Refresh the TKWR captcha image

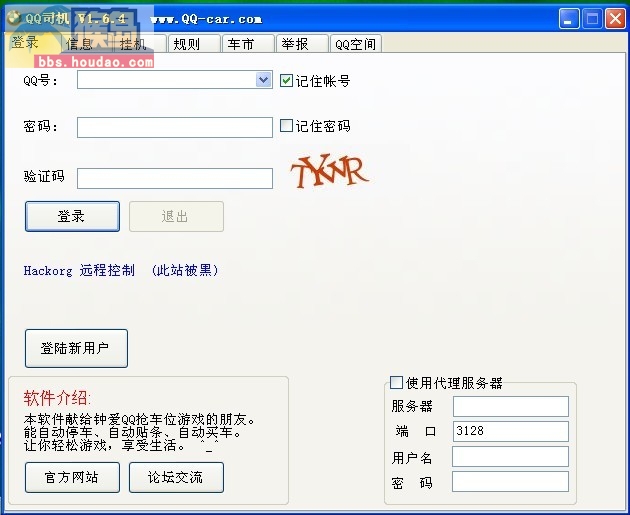click(x=329, y=171)
